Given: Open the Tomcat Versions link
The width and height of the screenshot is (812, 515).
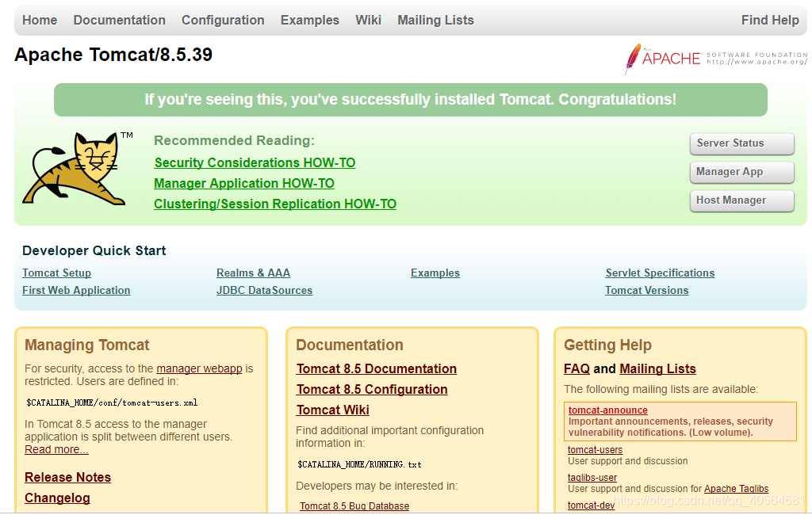Looking at the screenshot, I should click(647, 290).
